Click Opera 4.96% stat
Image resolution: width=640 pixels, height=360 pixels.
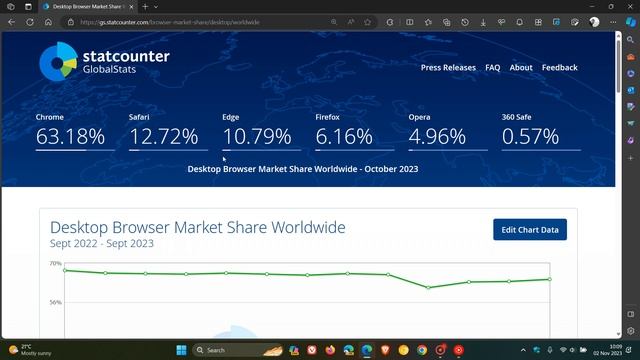448,131
